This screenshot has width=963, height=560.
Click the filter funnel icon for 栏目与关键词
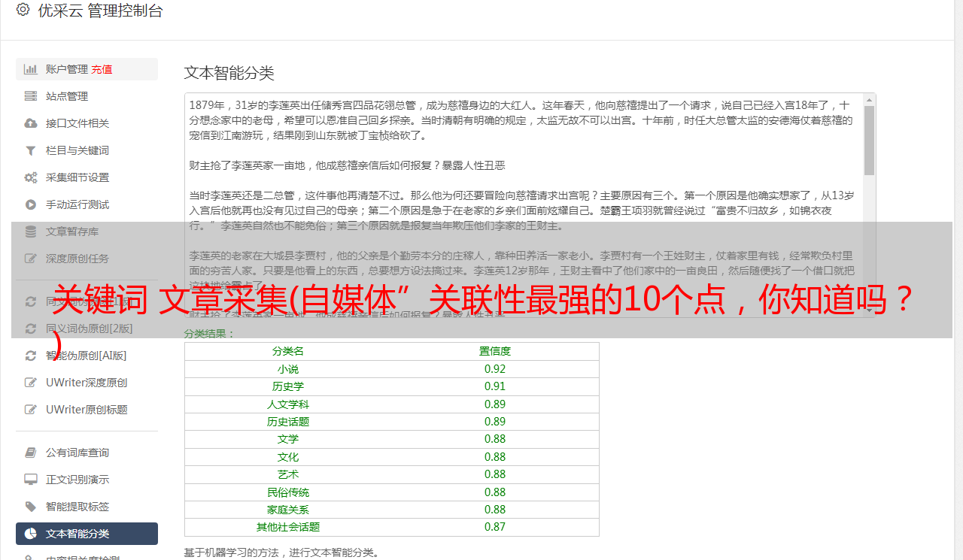pyautogui.click(x=31, y=150)
